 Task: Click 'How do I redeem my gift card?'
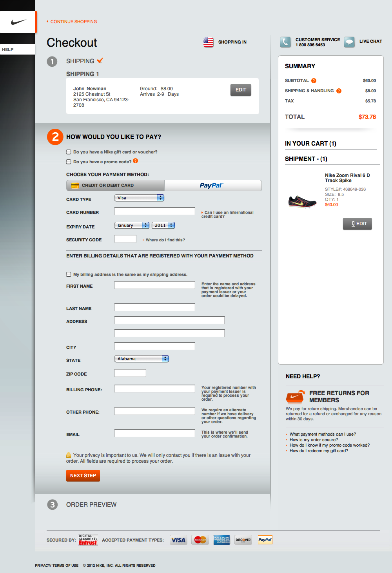[x=319, y=451]
